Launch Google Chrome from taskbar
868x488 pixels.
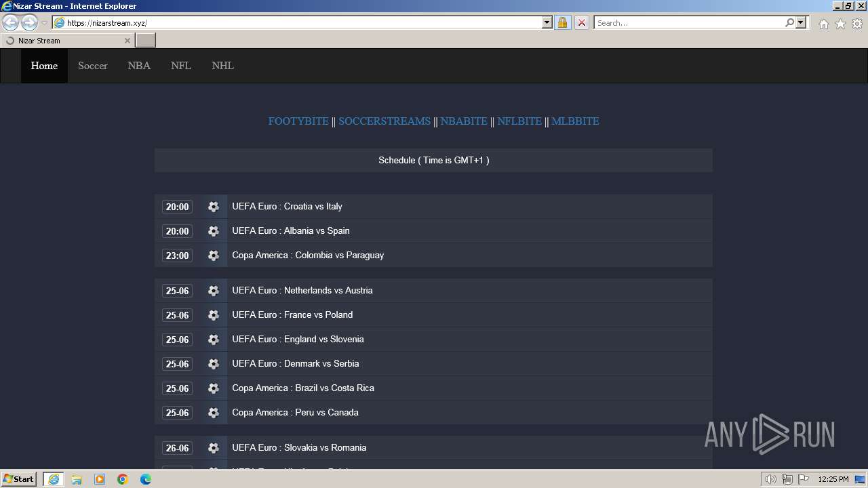pyautogui.click(x=123, y=479)
